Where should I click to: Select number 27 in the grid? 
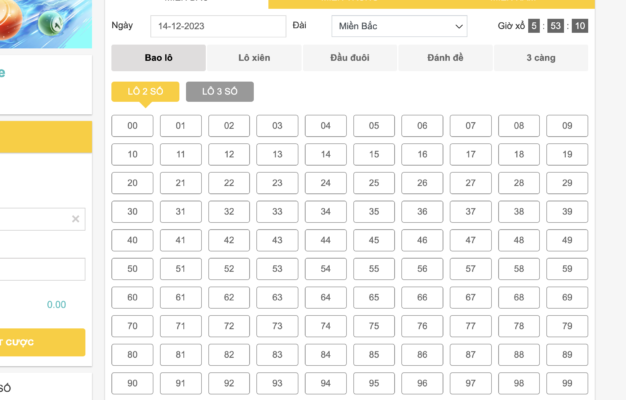(x=470, y=183)
